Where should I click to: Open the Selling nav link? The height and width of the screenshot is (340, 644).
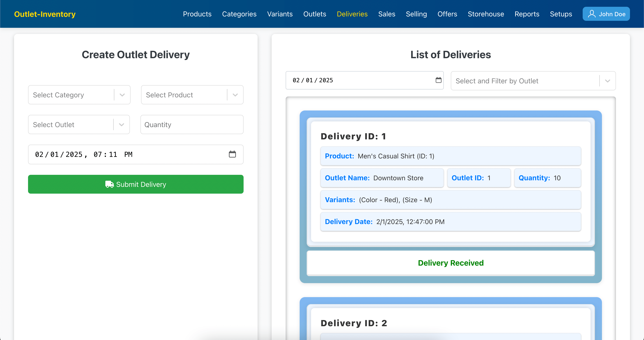tap(416, 14)
